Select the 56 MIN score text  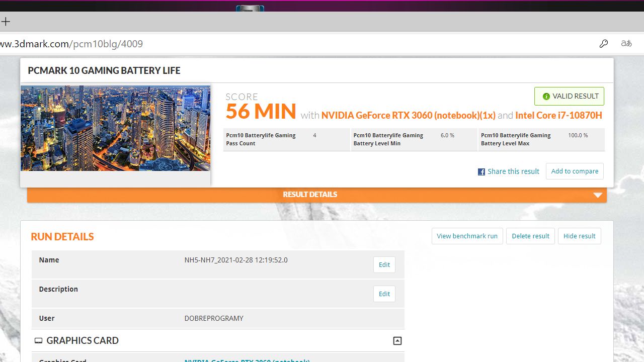coord(261,112)
